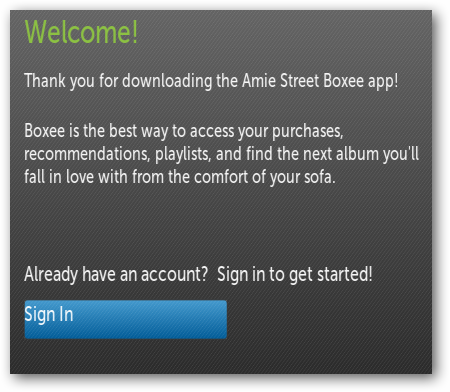Click the 'Boxee app!' text in the first line

361,81
